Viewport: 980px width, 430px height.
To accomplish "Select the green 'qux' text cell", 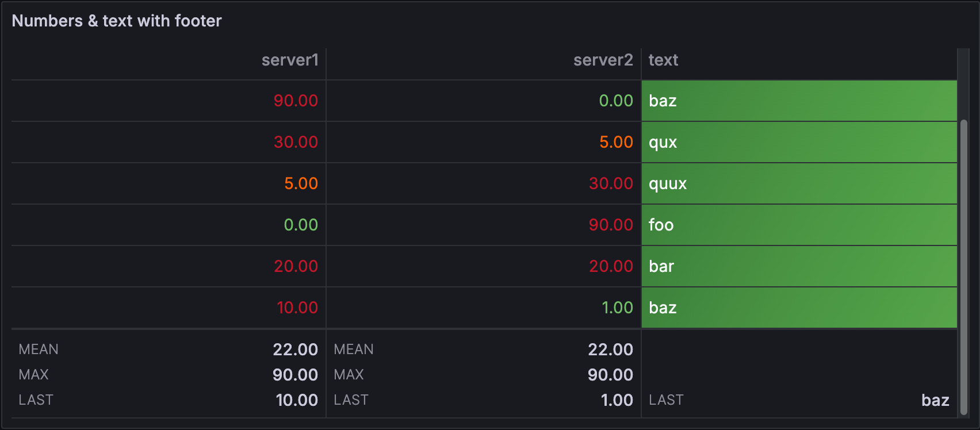I will point(663,143).
